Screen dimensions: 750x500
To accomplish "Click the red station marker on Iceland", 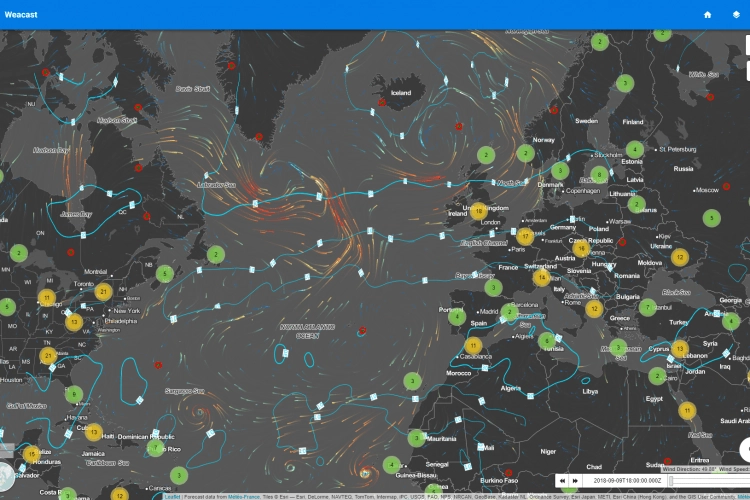I will point(381,102).
